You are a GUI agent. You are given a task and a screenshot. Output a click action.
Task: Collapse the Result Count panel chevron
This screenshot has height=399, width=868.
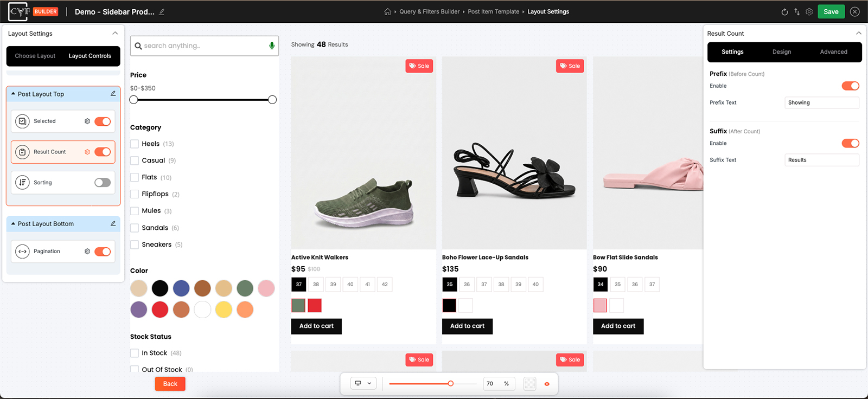[x=859, y=34]
